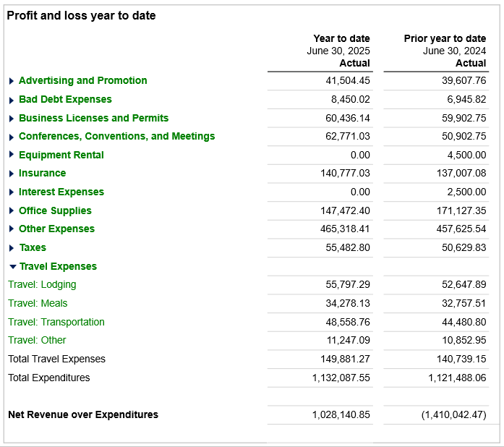Expand the Interest Expenses arrow
Viewport: 504px width, 447px height.
coord(12,192)
